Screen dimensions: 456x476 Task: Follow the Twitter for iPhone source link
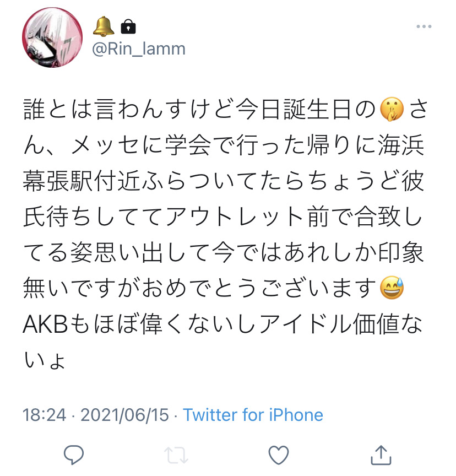[253, 415]
